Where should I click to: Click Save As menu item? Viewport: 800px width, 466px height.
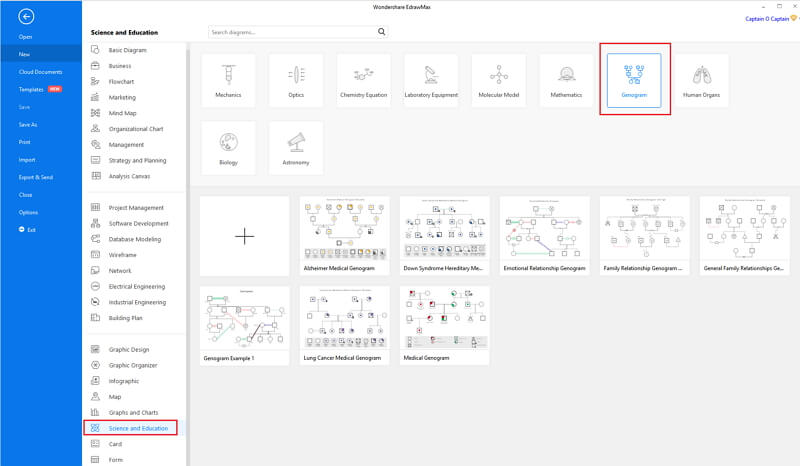[28, 125]
